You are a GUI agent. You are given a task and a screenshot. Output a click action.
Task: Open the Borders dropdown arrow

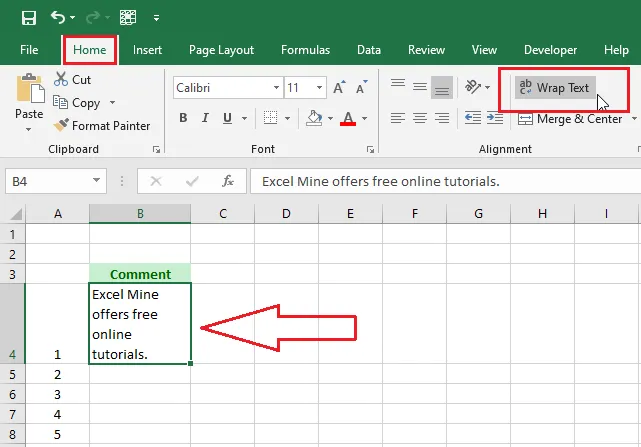click(x=287, y=119)
